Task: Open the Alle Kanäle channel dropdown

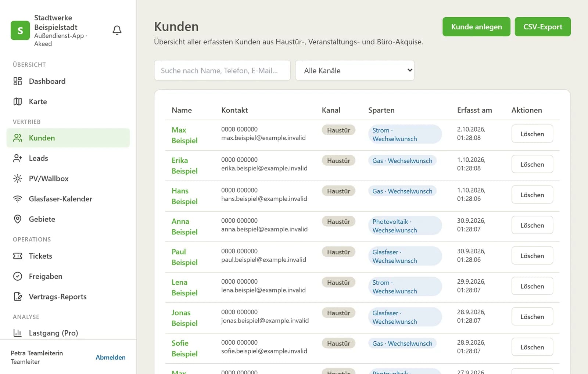Action: [355, 70]
